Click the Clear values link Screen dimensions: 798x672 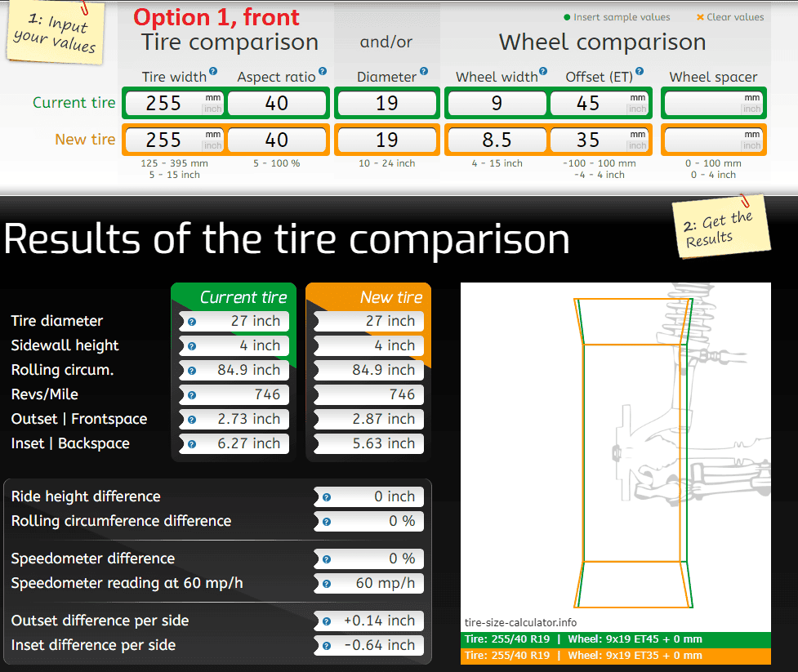735,17
